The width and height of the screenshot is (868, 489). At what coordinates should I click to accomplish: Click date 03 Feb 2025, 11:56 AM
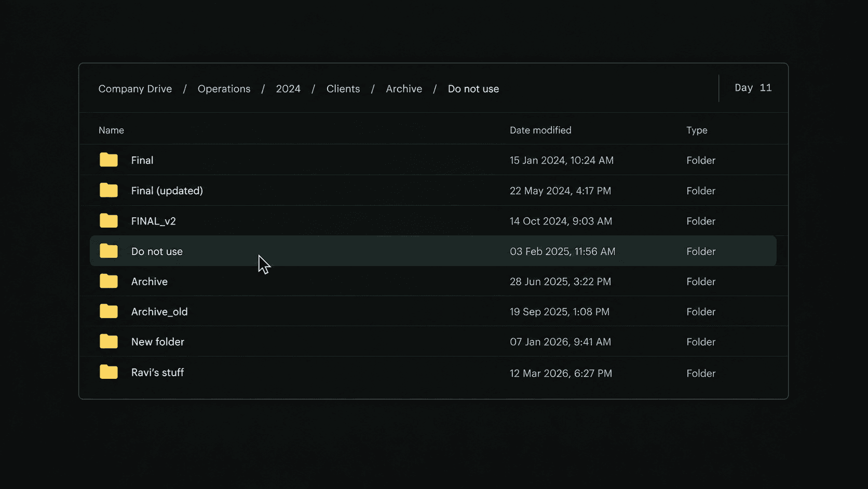(563, 252)
